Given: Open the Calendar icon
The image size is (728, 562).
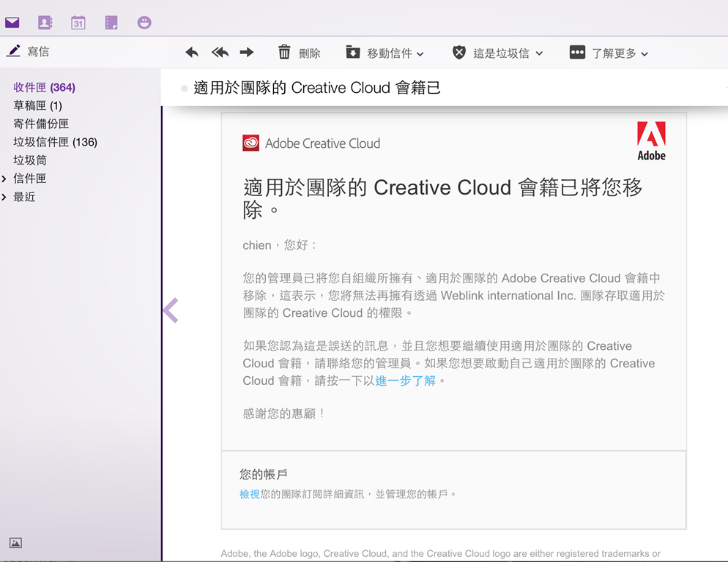Looking at the screenshot, I should tap(78, 22).
